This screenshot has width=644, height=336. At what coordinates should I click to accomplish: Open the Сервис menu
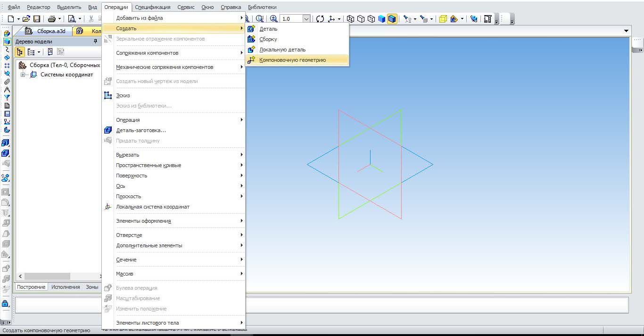187,7
